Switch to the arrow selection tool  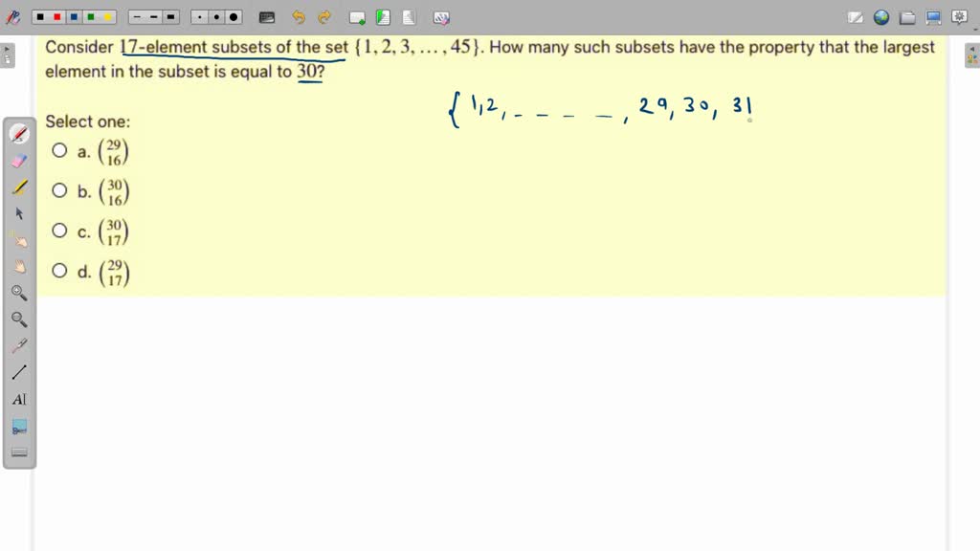click(x=19, y=214)
